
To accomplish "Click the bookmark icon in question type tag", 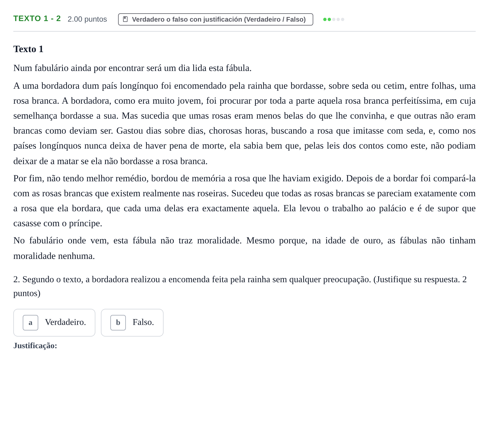I will (125, 19).
